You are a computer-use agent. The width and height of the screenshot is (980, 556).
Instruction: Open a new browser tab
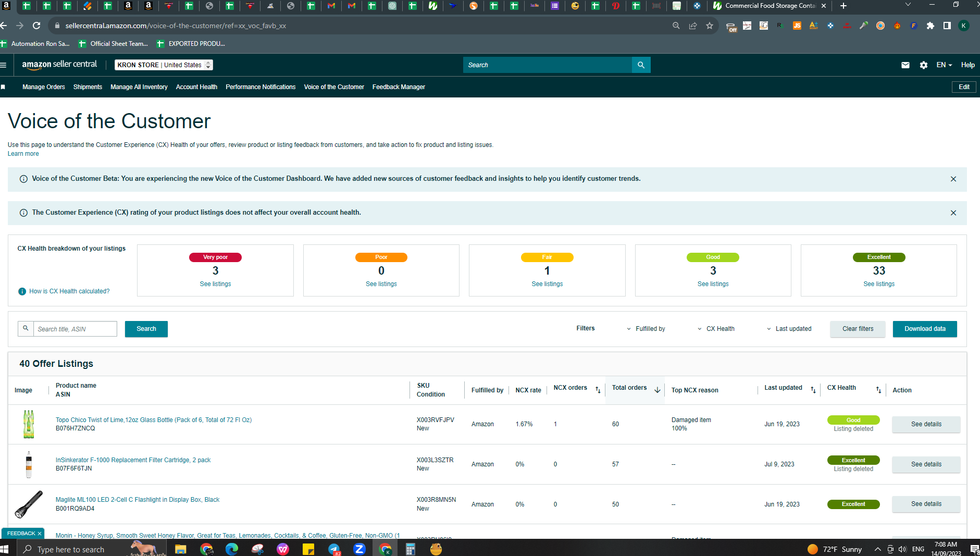pyautogui.click(x=843, y=6)
